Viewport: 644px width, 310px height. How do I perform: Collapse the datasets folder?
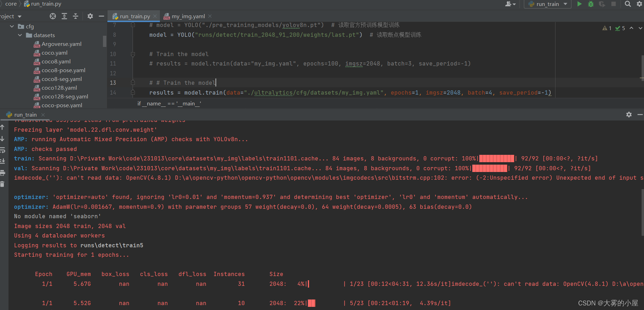pyautogui.click(x=20, y=35)
